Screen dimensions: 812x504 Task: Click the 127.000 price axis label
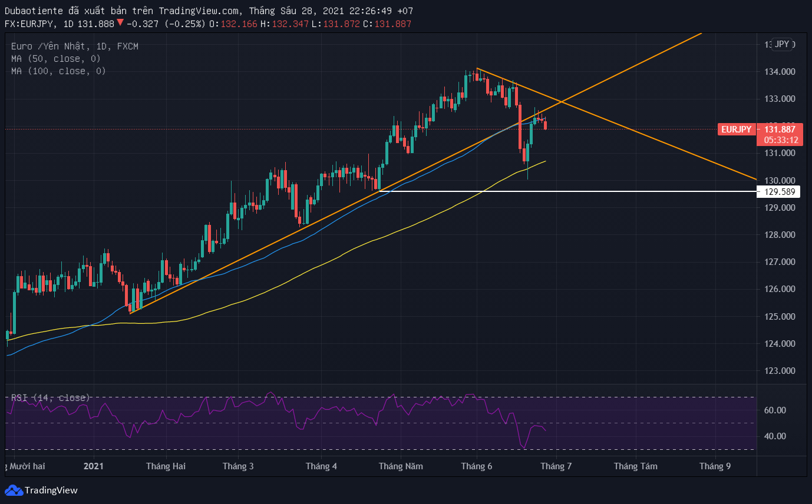coord(780,262)
